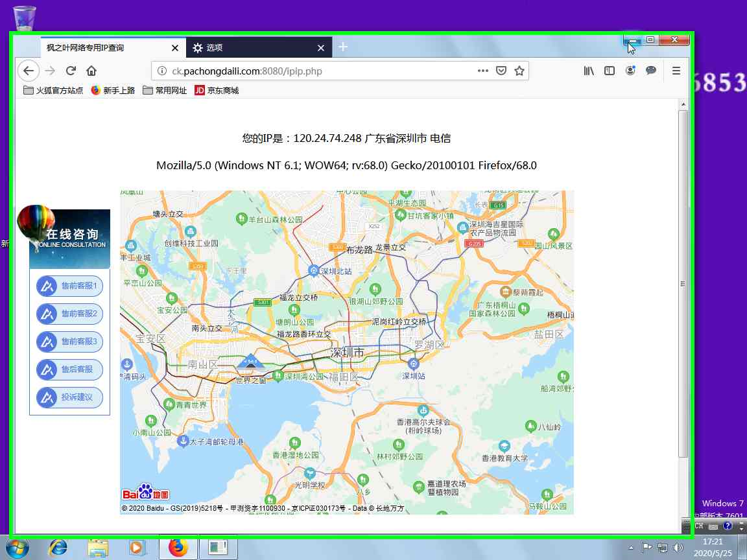
Task: Bookmark this page with the star
Action: pyautogui.click(x=519, y=71)
